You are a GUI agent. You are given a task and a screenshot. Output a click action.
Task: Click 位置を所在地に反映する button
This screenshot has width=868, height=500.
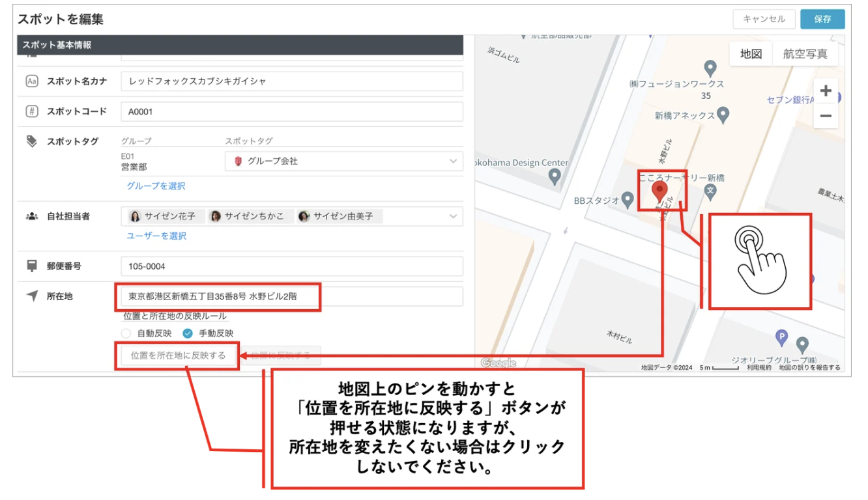click(178, 355)
